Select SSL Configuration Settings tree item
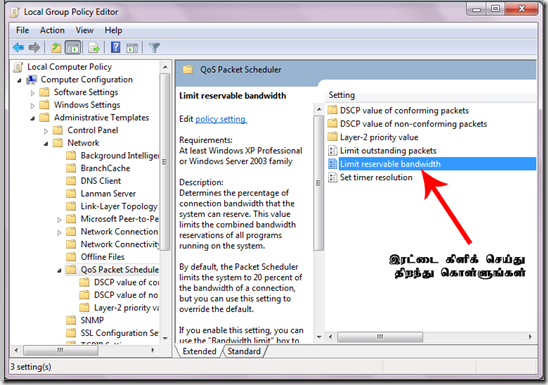 coord(120,333)
